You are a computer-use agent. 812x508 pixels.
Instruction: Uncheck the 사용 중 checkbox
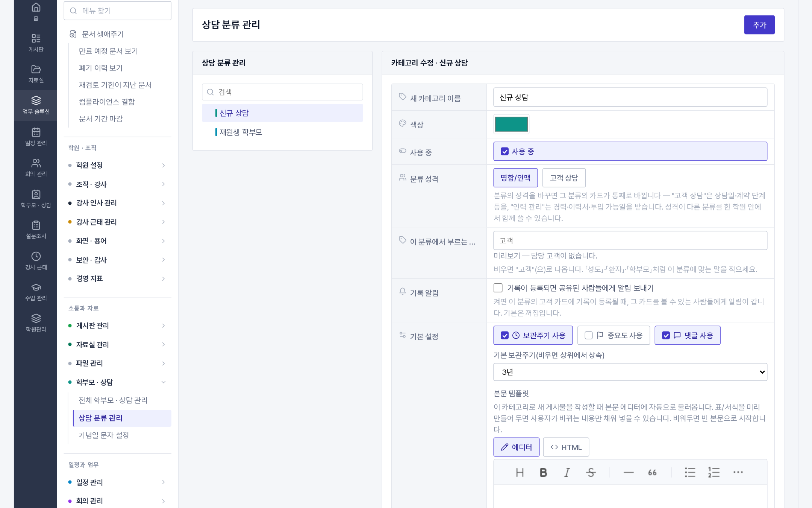[504, 151]
